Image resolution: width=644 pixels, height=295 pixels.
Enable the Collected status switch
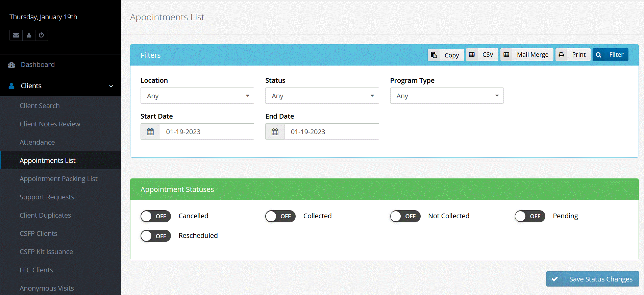click(280, 216)
